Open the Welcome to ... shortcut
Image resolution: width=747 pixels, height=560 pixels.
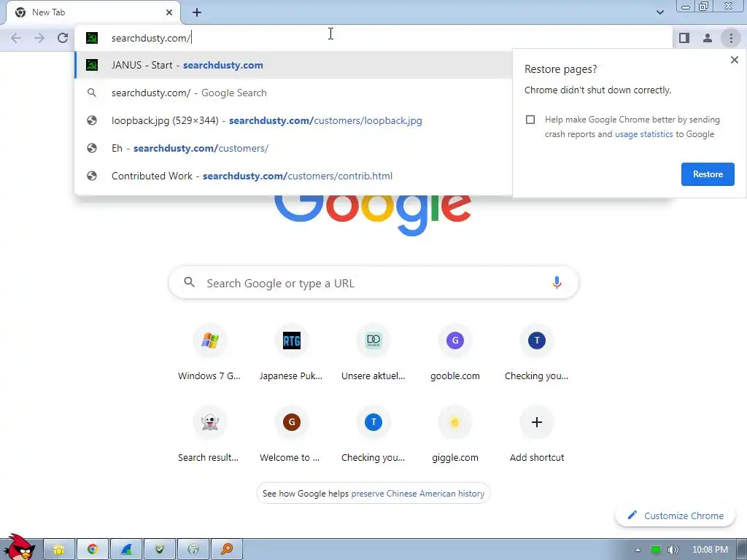[292, 435]
